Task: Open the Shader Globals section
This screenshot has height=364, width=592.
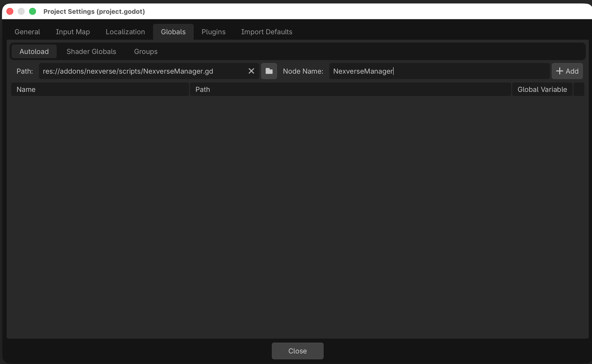Action: click(x=91, y=51)
